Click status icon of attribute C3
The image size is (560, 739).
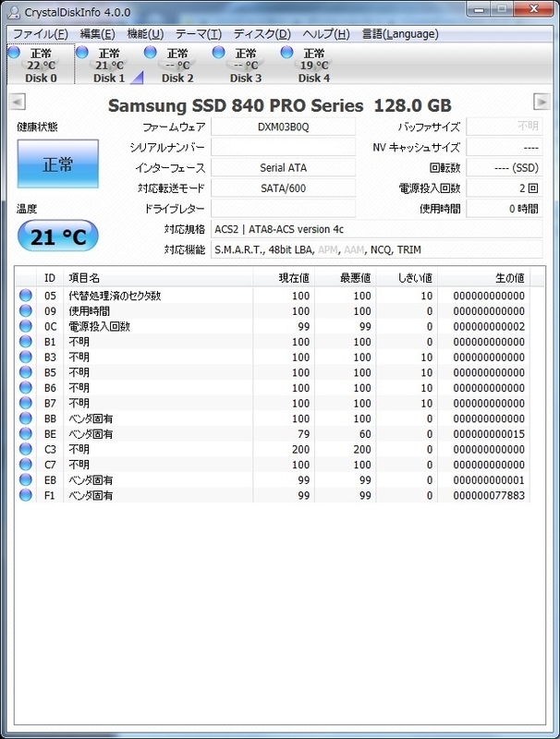(x=26, y=449)
